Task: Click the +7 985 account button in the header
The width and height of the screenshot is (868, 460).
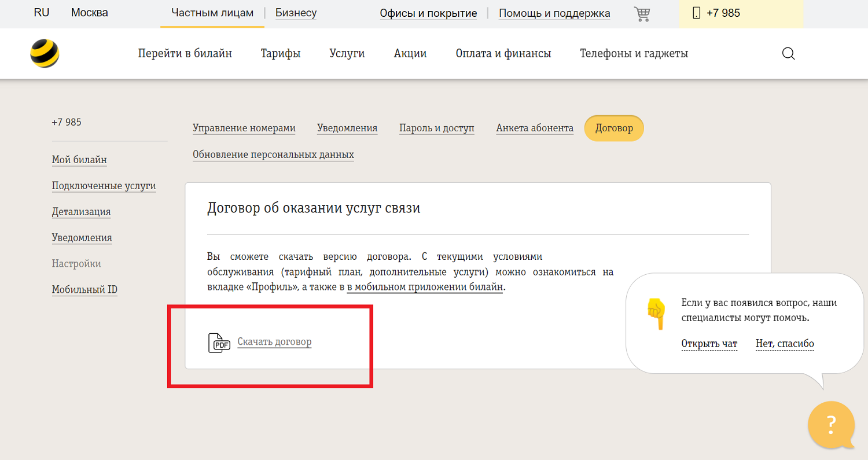Action: click(x=741, y=14)
